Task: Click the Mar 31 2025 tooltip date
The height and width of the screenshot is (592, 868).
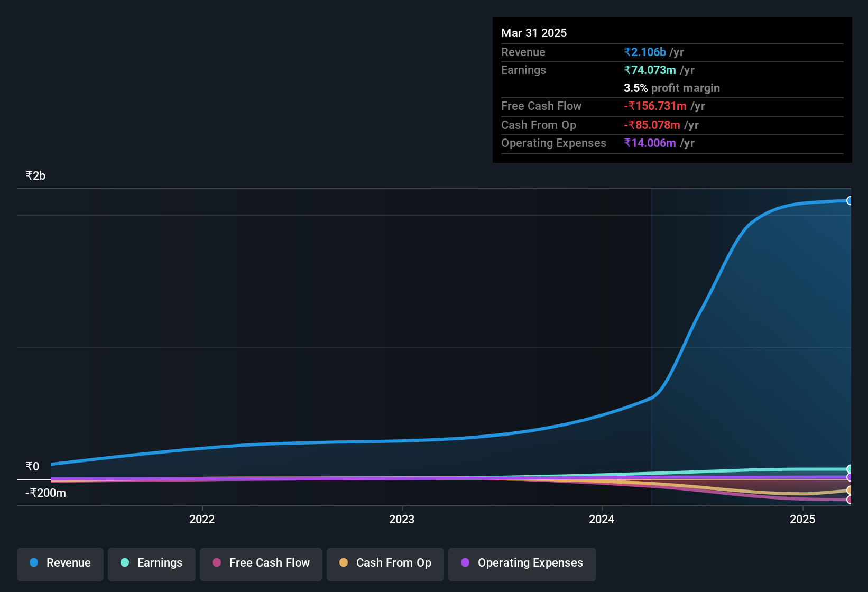Action: tap(534, 33)
